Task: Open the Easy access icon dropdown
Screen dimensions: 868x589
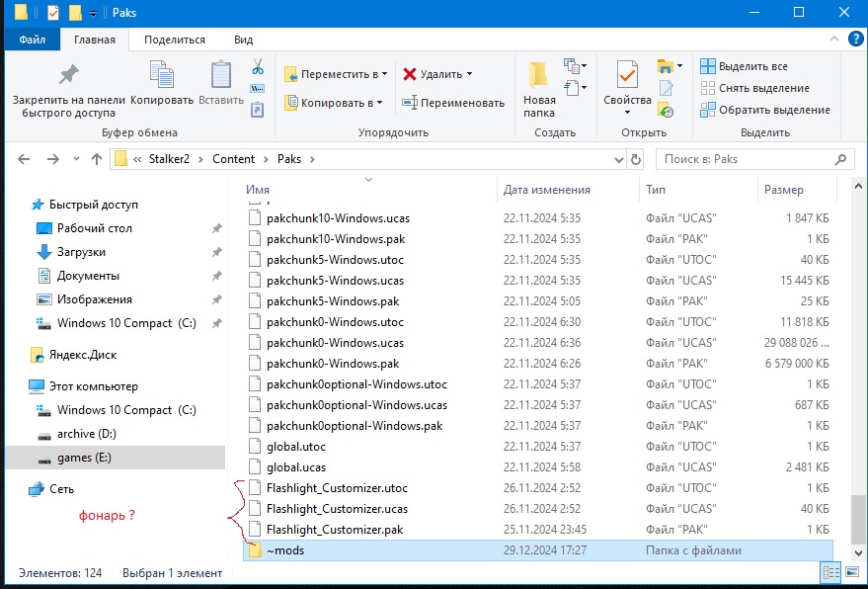Action: 575,88
